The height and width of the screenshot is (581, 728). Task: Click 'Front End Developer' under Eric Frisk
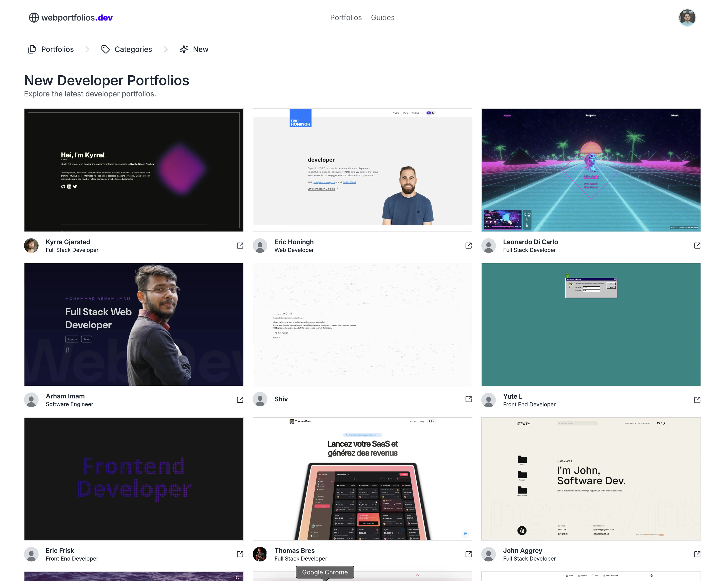tap(72, 559)
